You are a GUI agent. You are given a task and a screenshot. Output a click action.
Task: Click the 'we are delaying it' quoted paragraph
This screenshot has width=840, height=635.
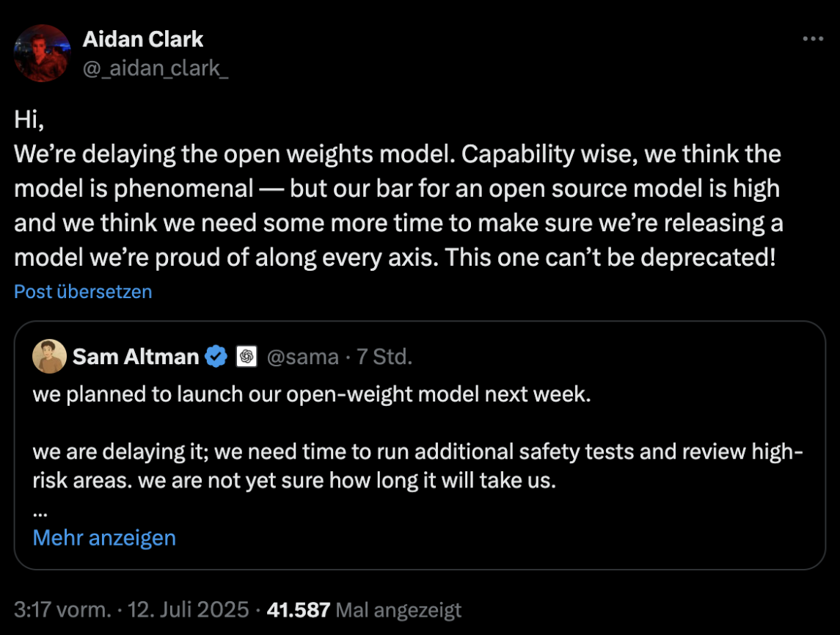click(x=418, y=465)
